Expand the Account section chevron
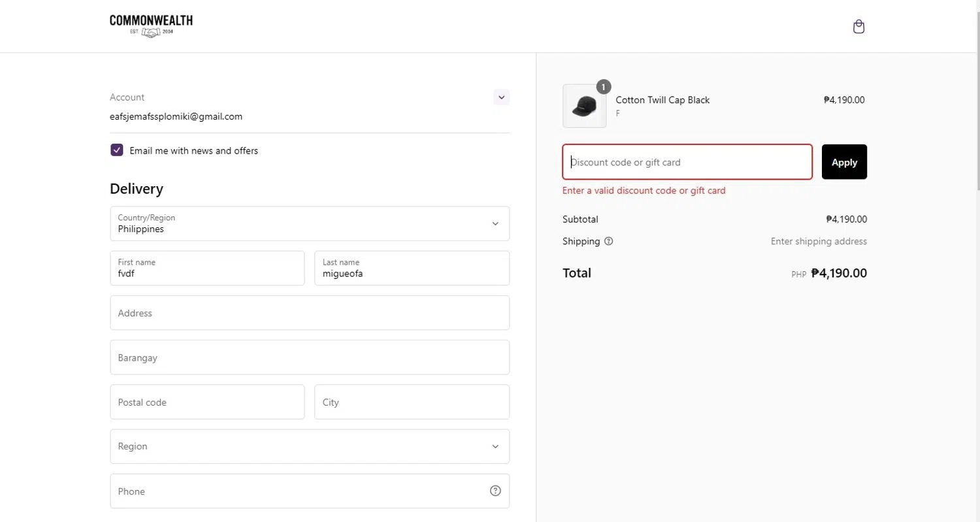The height and width of the screenshot is (522, 980). [x=501, y=97]
